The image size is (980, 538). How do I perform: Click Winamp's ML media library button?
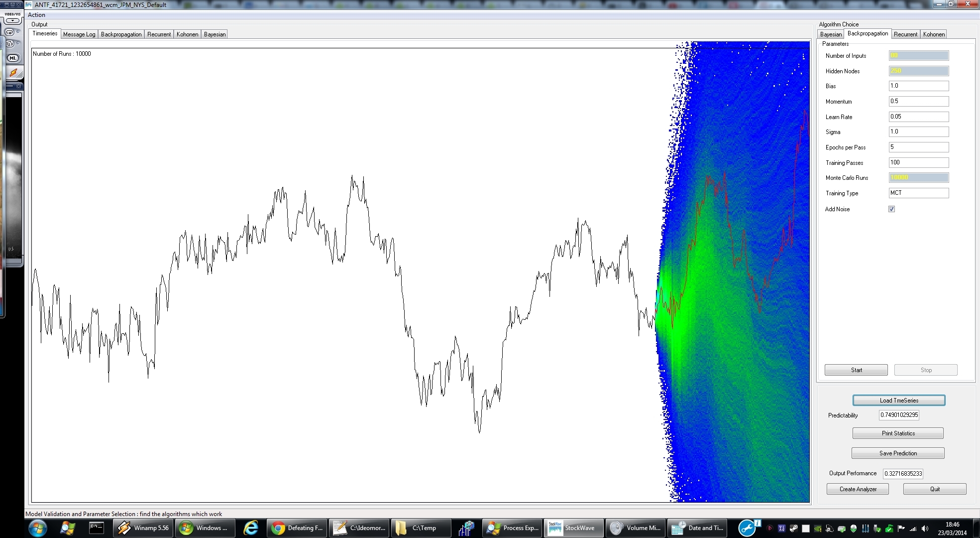13,57
